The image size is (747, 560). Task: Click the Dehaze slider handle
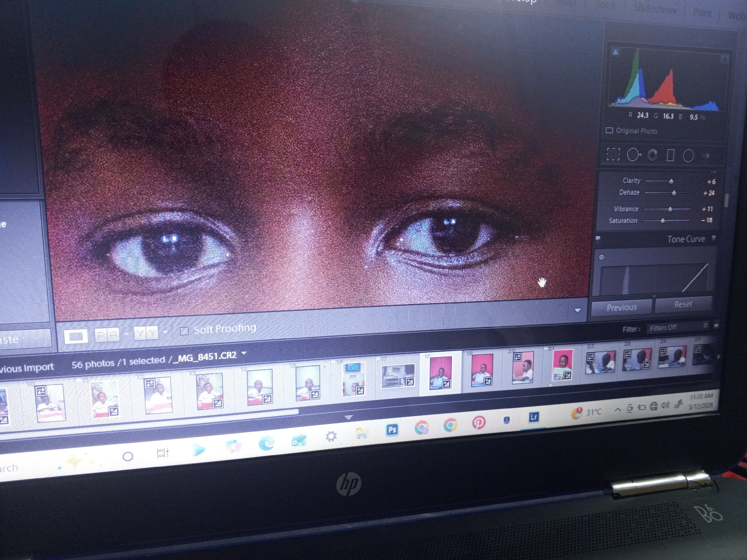tap(674, 193)
